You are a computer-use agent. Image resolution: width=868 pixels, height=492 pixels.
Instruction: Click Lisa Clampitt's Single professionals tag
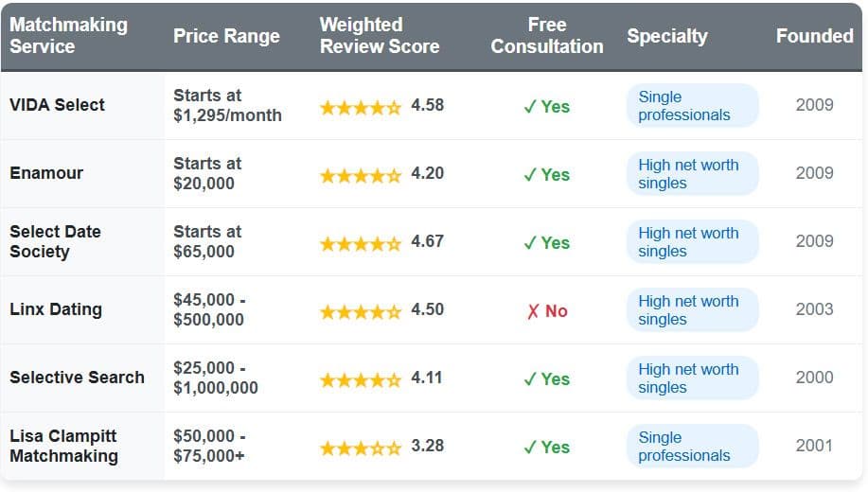(692, 447)
